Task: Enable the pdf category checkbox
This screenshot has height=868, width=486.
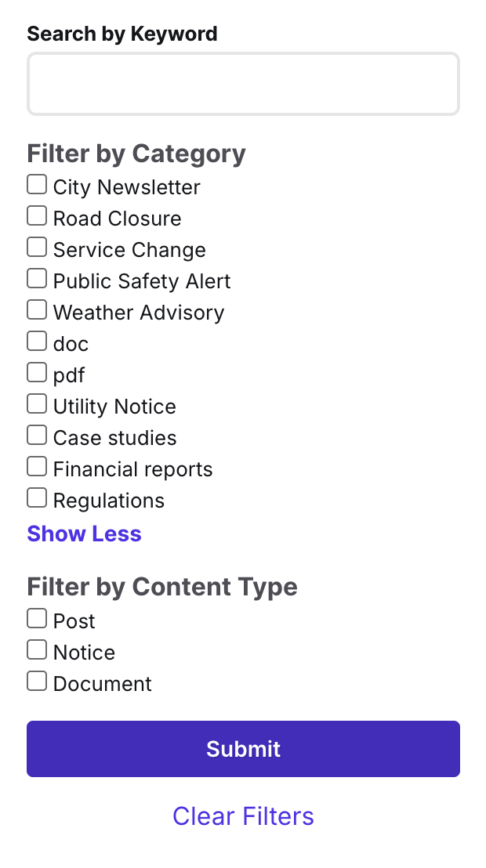Action: coord(37,372)
